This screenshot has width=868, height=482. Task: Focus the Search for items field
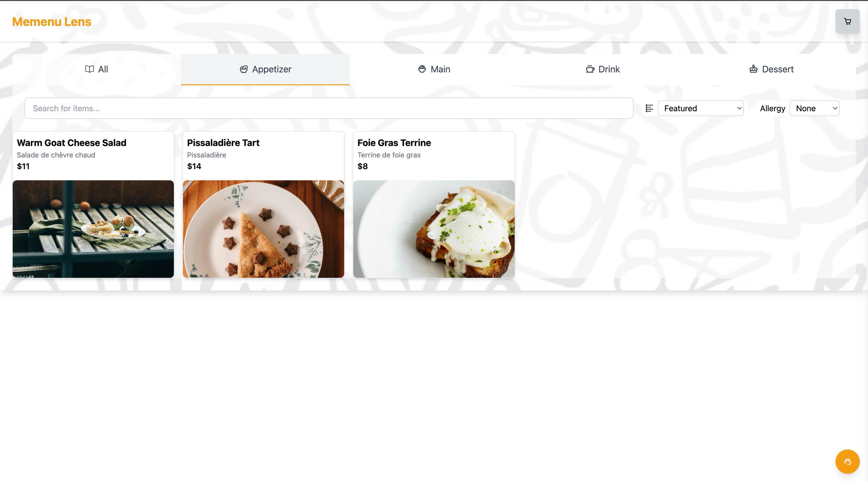329,108
